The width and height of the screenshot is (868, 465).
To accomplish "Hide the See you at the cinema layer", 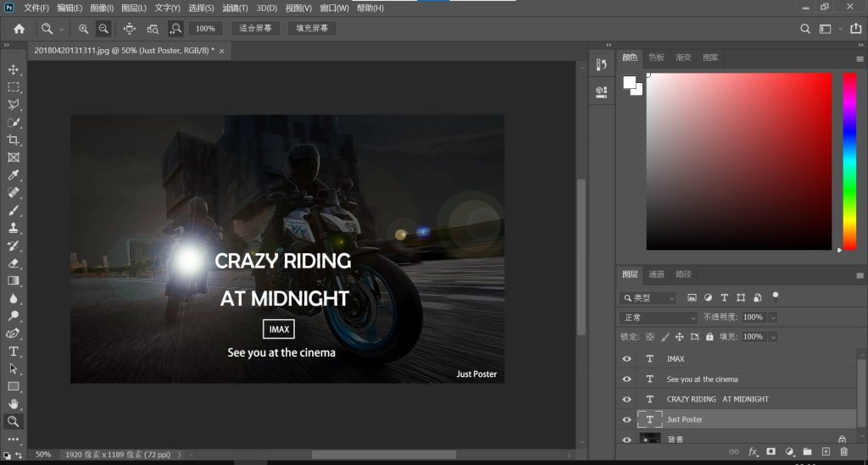I will (627, 379).
